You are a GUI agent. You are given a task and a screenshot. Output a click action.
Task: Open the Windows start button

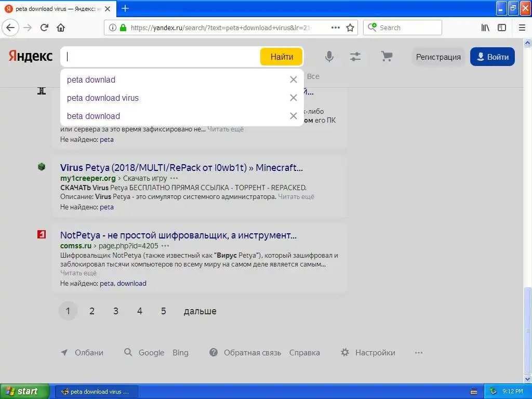click(x=24, y=391)
